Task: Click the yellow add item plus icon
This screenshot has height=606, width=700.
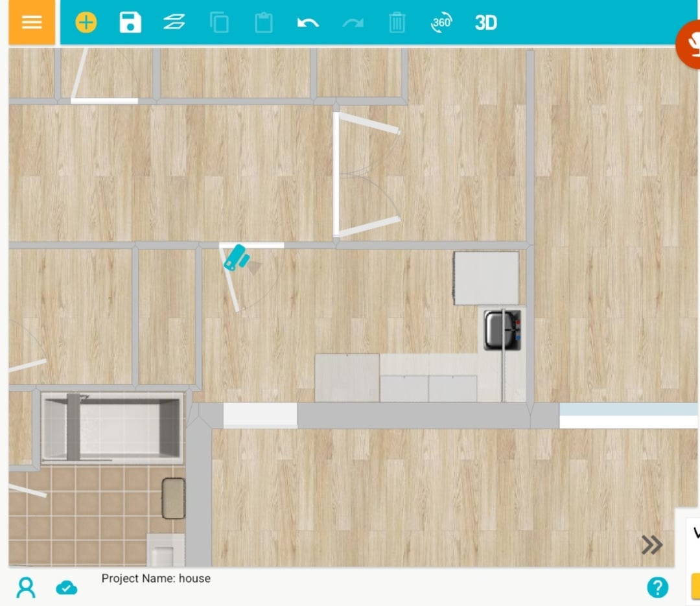Action: [x=86, y=23]
